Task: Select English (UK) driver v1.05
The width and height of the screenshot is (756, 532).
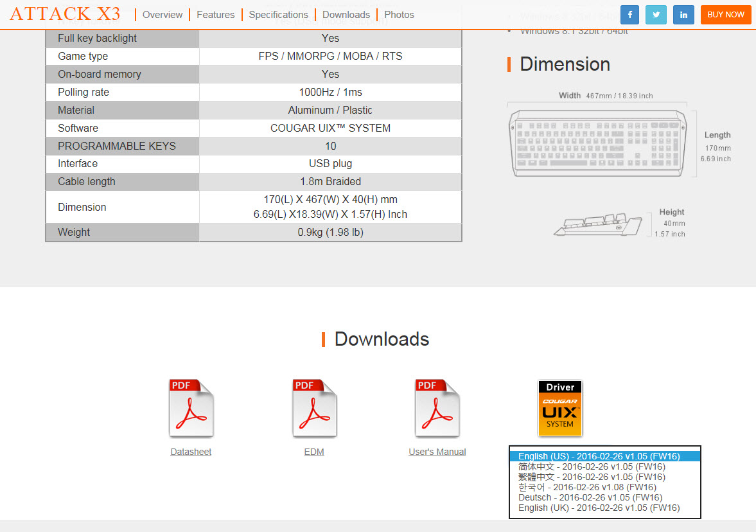Action: point(605,508)
